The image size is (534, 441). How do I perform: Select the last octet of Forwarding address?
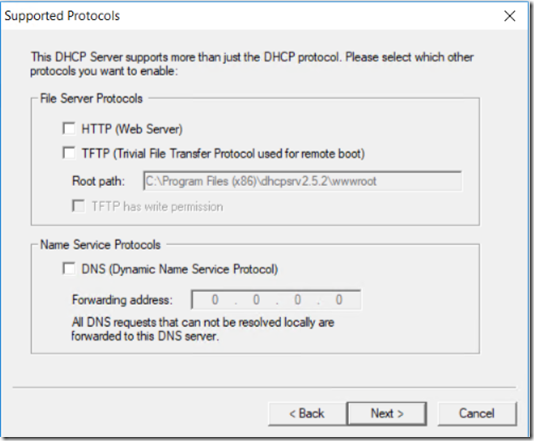coord(339,300)
